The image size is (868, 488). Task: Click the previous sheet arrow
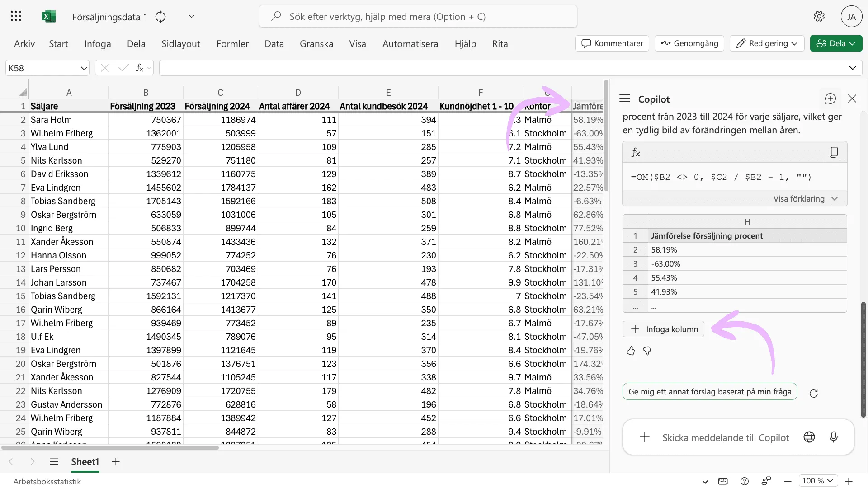11,461
